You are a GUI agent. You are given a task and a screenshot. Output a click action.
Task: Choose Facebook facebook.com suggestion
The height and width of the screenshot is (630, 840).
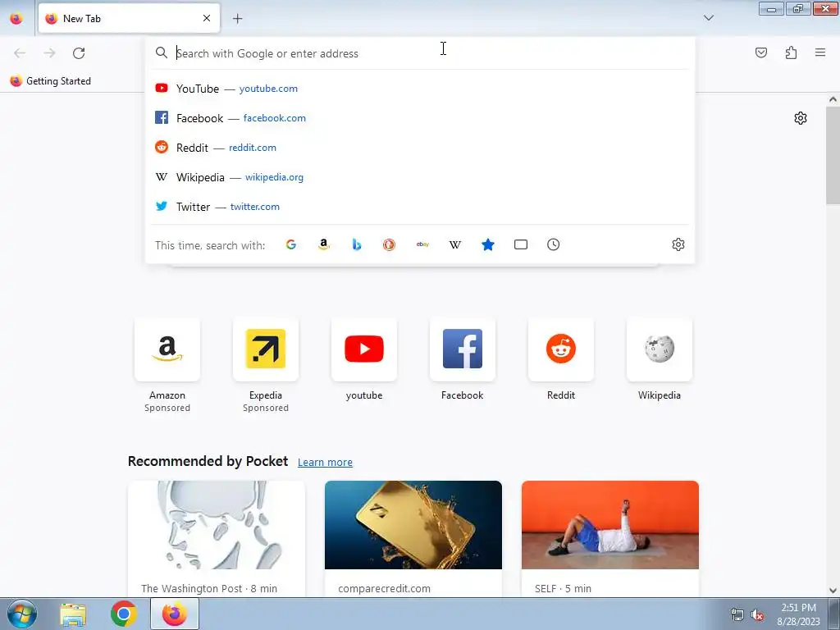[421, 118]
